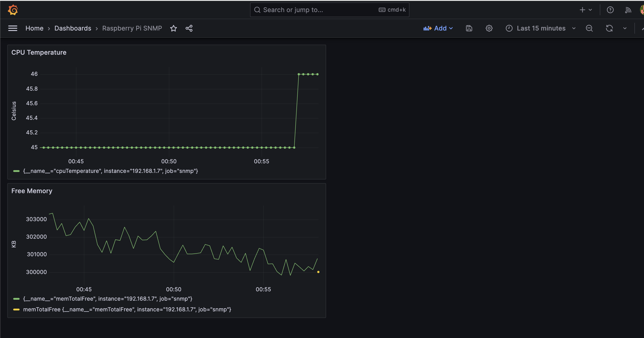Expand the auto-refresh interval dropdown
Screen dimensions: 644x338
click(x=625, y=28)
